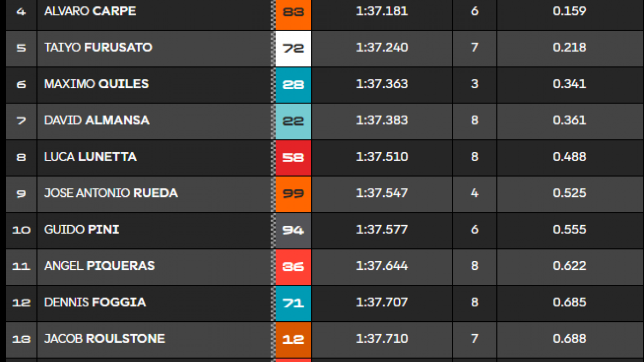This screenshot has width=644, height=362.
Task: Open Taiyo Furusato's rider entry
Action: pos(98,47)
